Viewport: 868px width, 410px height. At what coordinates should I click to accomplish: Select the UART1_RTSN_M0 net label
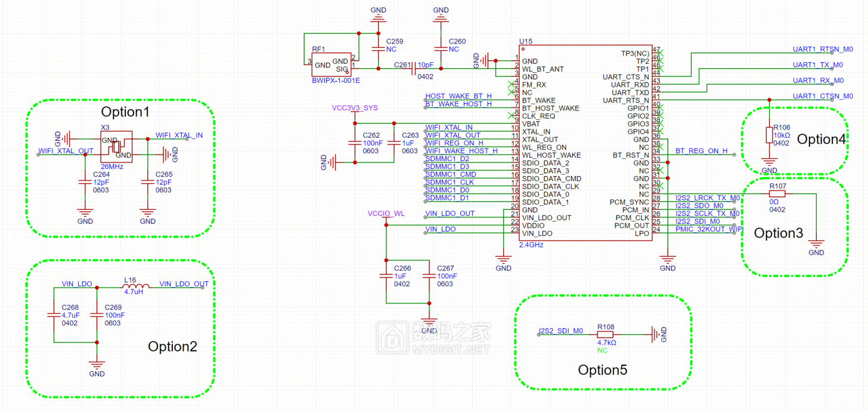[823, 49]
